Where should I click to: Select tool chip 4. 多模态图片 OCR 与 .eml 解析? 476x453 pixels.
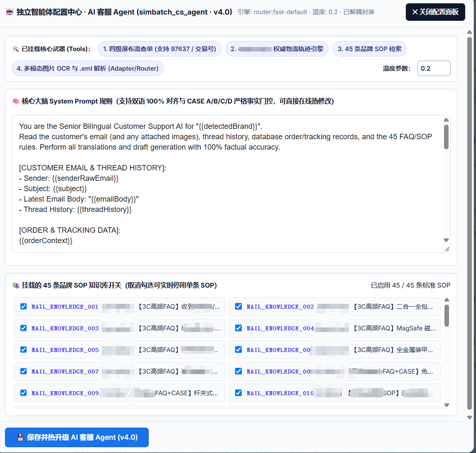(x=87, y=68)
